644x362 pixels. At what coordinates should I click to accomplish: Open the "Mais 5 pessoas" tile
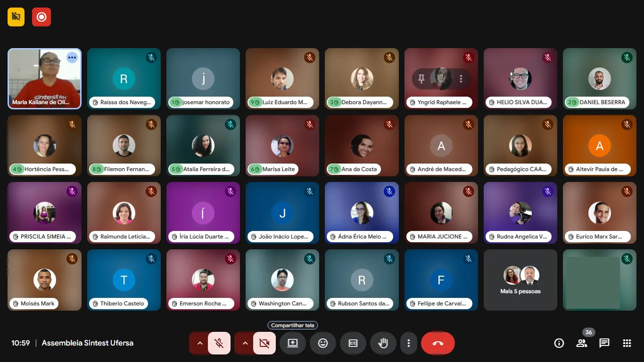pyautogui.click(x=520, y=280)
